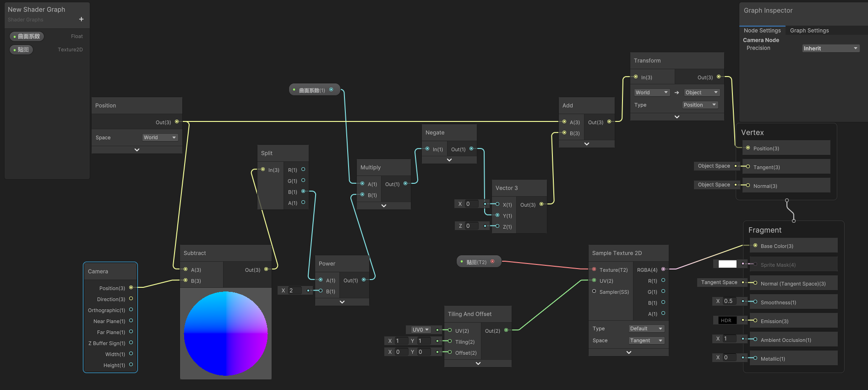Select 曲面系数 Float property in blackboard

coord(27,36)
